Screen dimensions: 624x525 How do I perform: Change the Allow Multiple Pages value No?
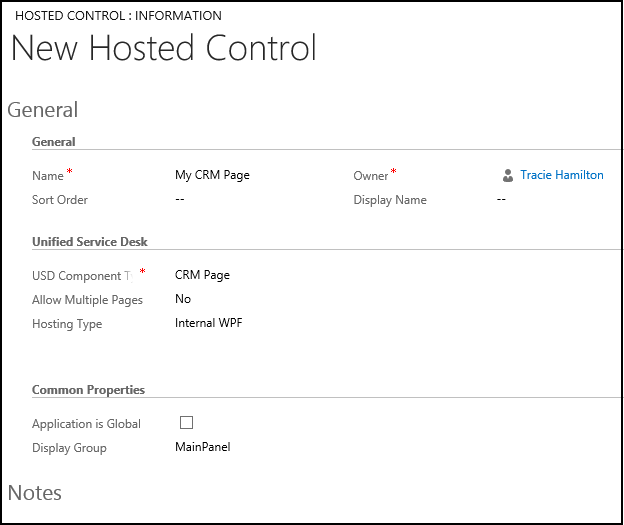point(183,299)
